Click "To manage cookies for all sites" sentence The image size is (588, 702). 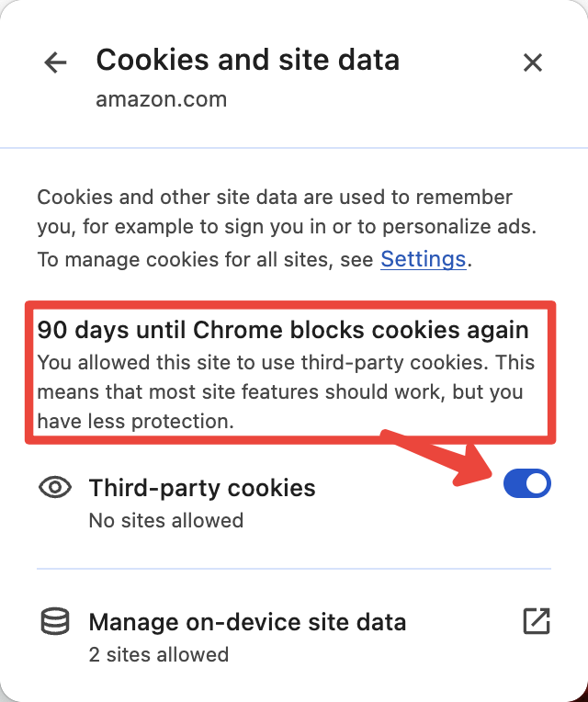pos(254,259)
